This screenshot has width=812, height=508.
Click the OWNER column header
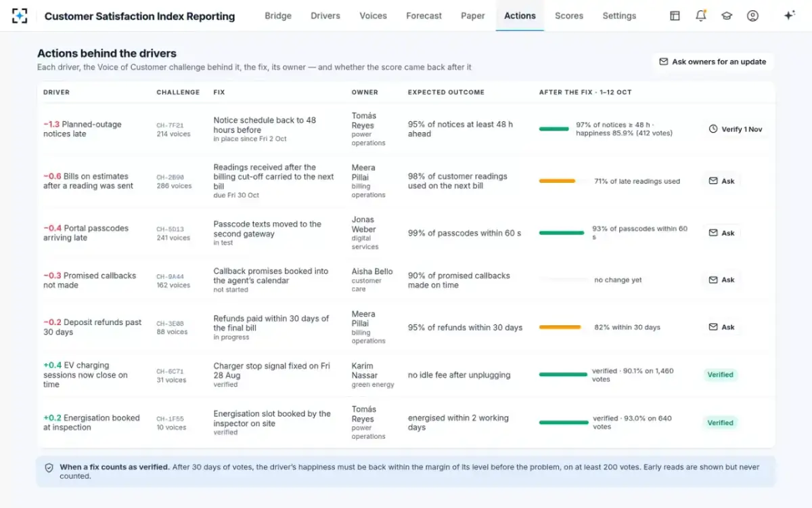click(x=365, y=92)
